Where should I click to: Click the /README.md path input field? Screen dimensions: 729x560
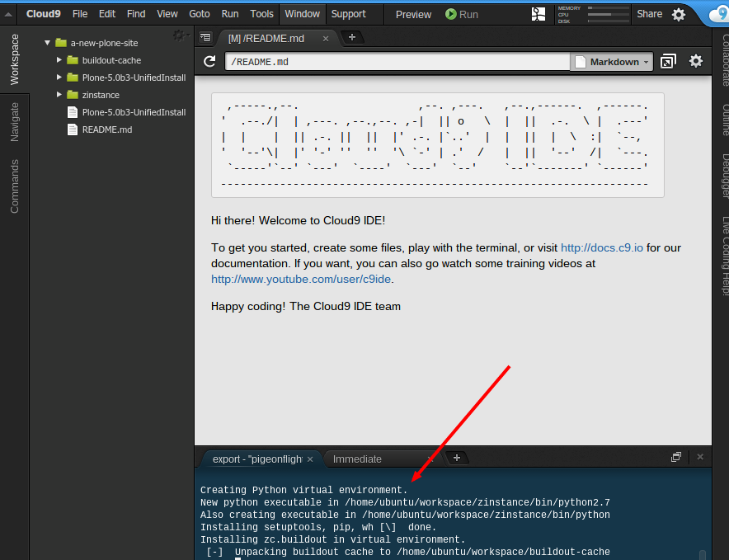coord(397,61)
